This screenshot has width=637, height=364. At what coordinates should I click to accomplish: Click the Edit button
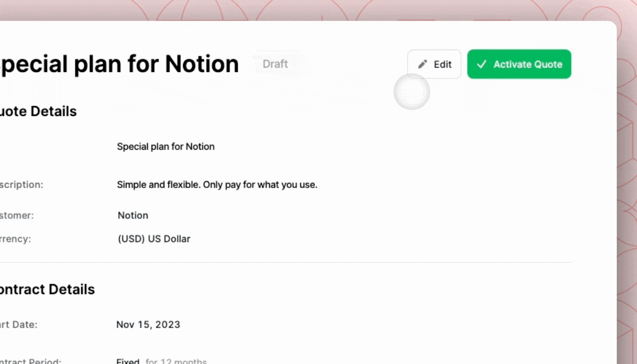tap(434, 64)
